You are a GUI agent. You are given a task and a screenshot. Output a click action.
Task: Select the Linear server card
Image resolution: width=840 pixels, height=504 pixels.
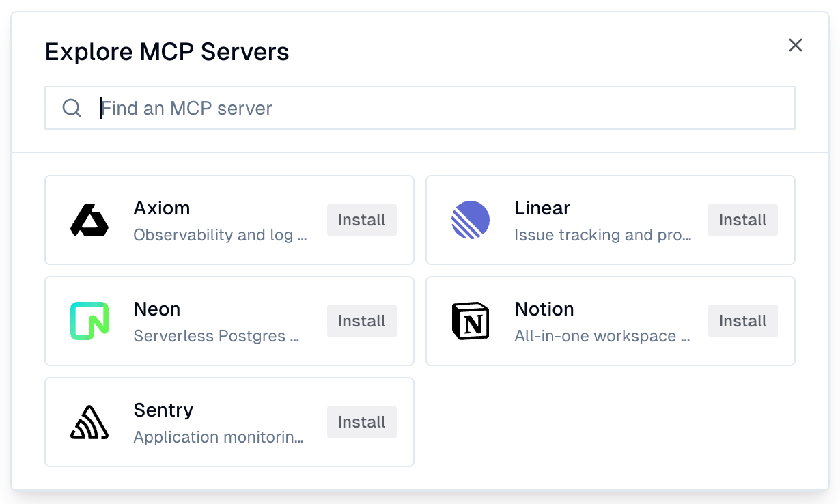[x=610, y=219]
